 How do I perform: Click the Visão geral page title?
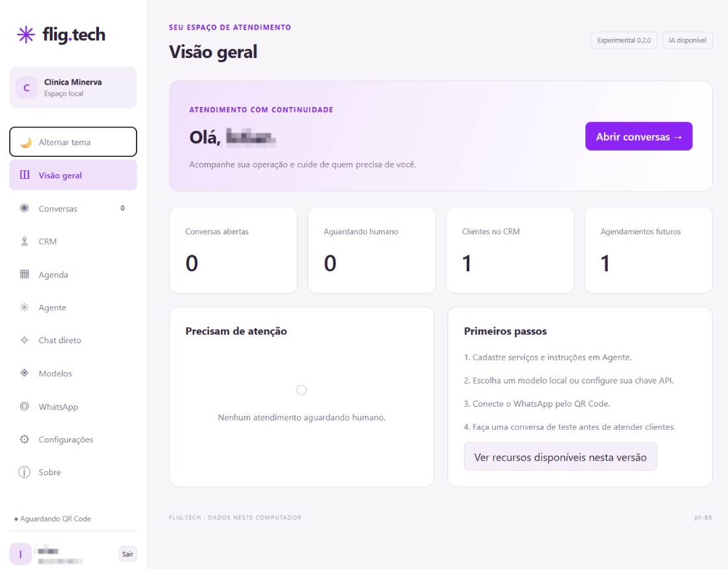[213, 51]
